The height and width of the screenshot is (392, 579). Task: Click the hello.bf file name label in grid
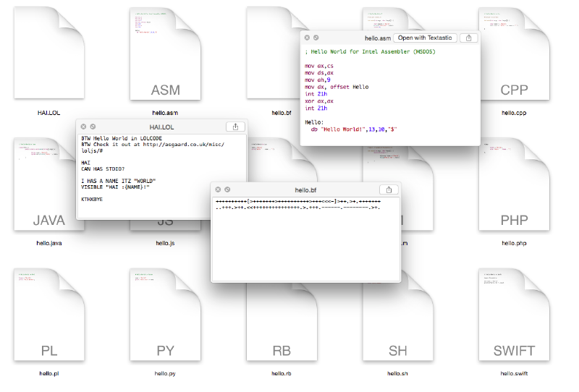(282, 113)
